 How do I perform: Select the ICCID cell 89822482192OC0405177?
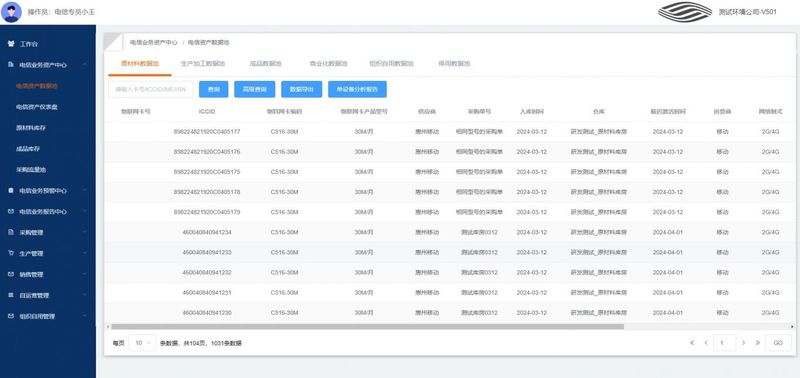tap(207, 132)
